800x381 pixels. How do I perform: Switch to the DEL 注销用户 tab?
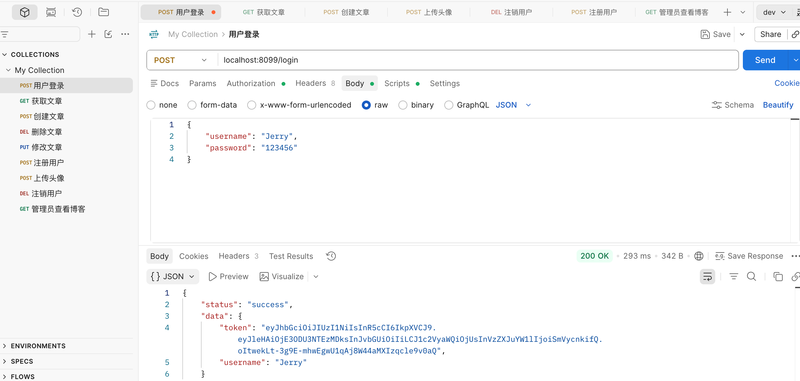coord(511,12)
